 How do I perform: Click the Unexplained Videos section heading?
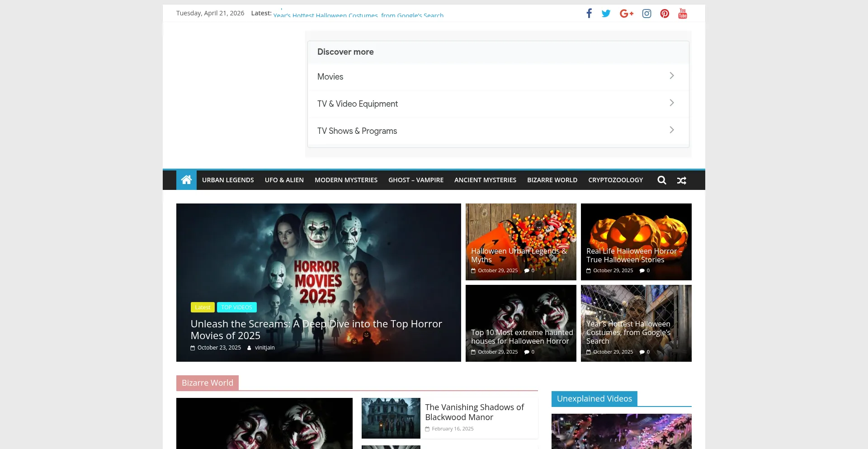point(594,399)
